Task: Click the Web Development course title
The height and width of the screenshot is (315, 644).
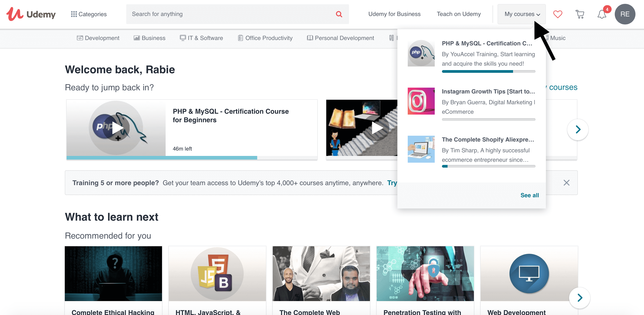Action: 516,312
